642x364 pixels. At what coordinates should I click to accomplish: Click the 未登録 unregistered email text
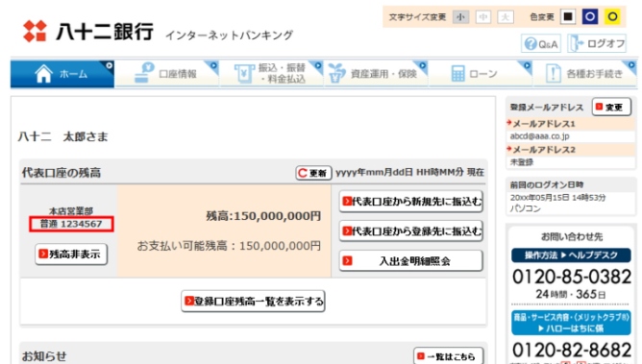click(522, 162)
